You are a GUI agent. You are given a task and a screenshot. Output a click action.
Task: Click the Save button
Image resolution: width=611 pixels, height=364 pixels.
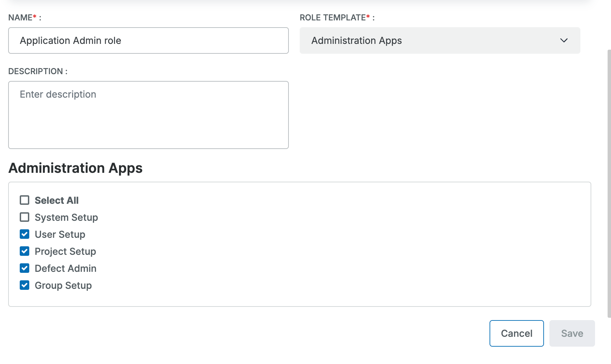(572, 333)
